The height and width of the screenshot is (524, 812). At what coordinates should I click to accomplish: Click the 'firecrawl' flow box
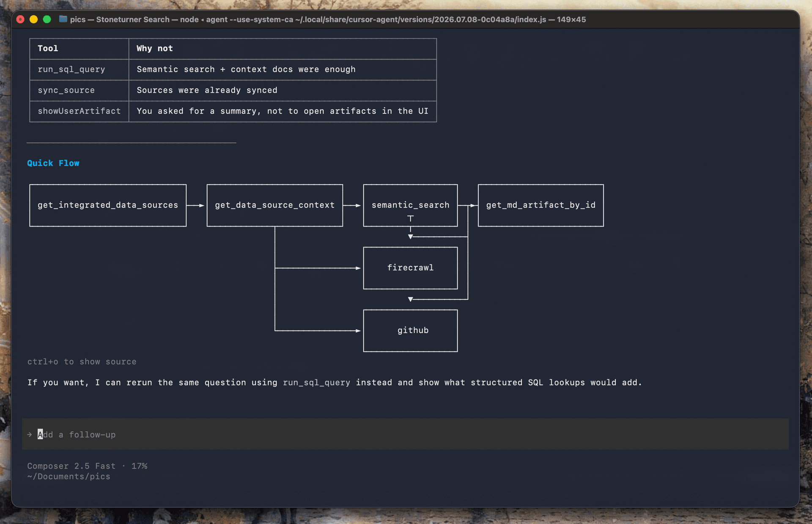pyautogui.click(x=410, y=268)
